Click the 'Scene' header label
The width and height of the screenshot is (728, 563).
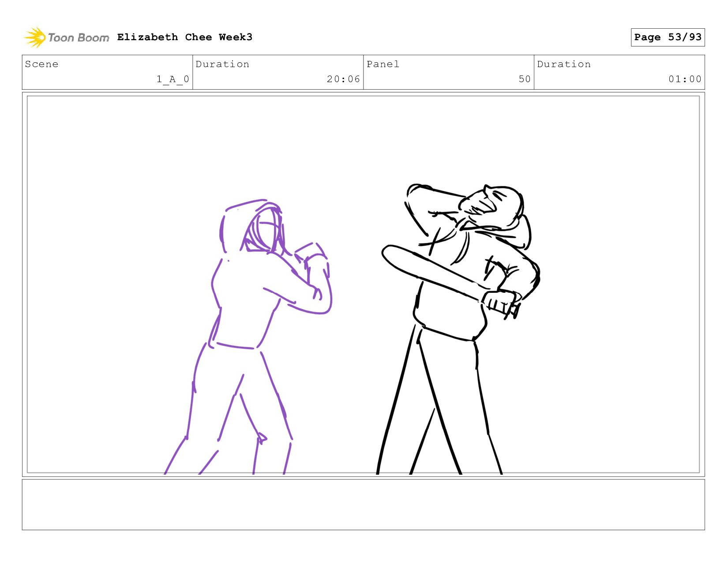click(42, 64)
